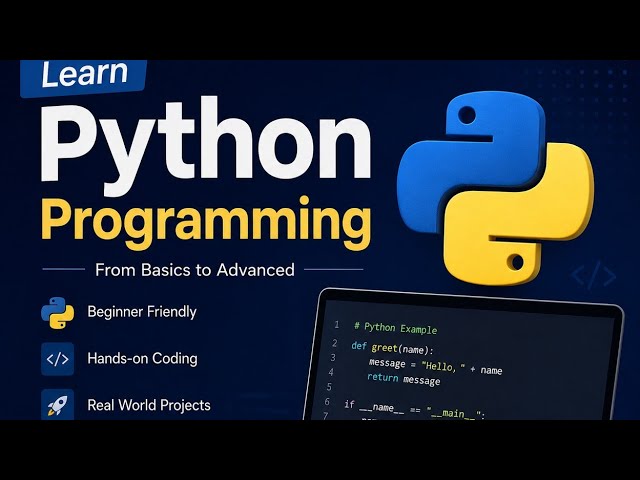Click line number 1 in the code editor
Image resolution: width=640 pixels, height=480 pixels.
coord(337,324)
